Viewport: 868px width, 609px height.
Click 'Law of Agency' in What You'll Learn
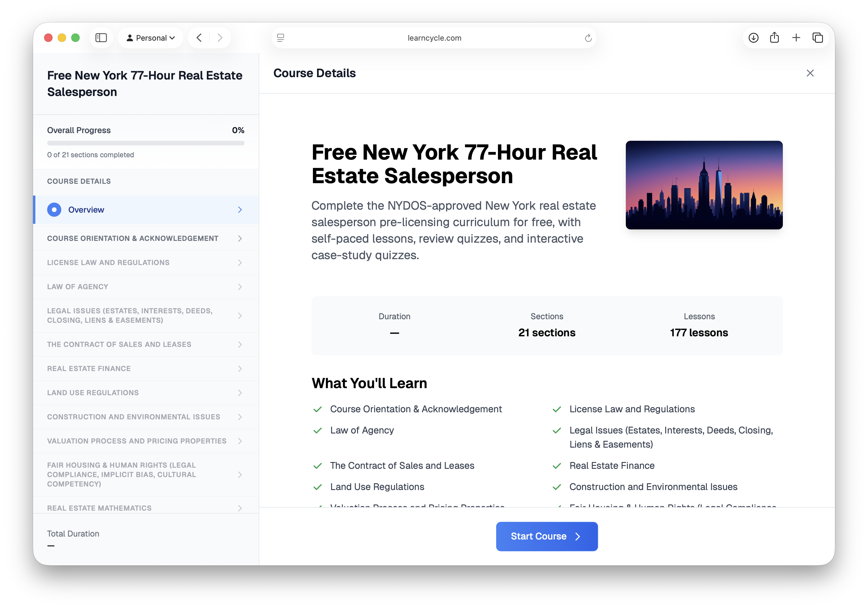coord(362,430)
